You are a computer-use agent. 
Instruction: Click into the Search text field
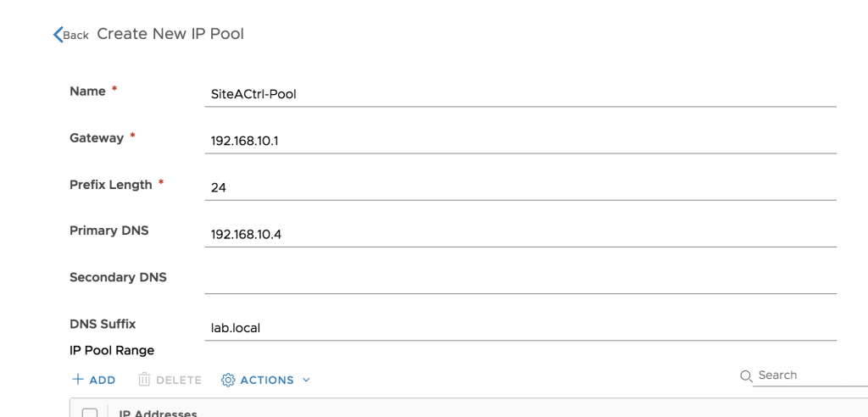[813, 375]
